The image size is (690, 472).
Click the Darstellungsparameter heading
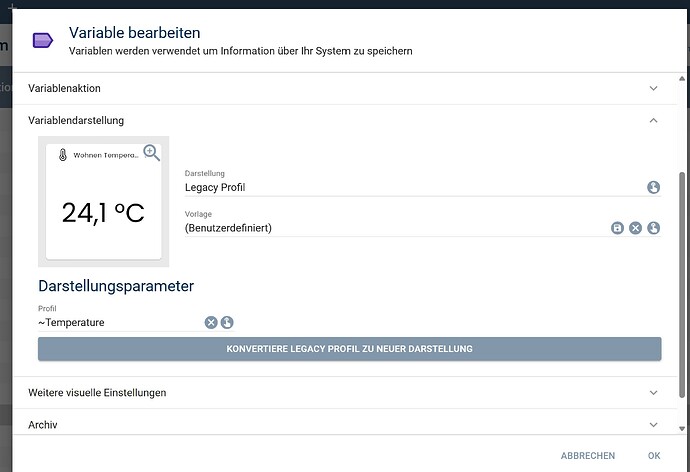point(116,286)
